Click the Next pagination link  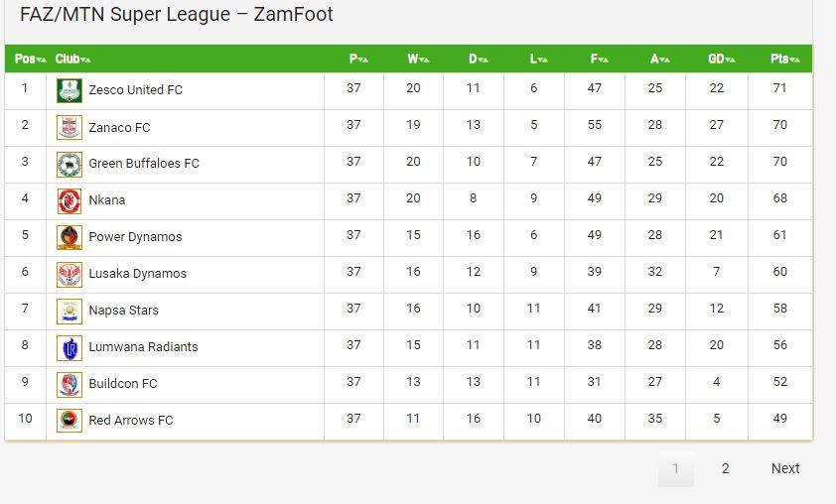tap(785, 468)
